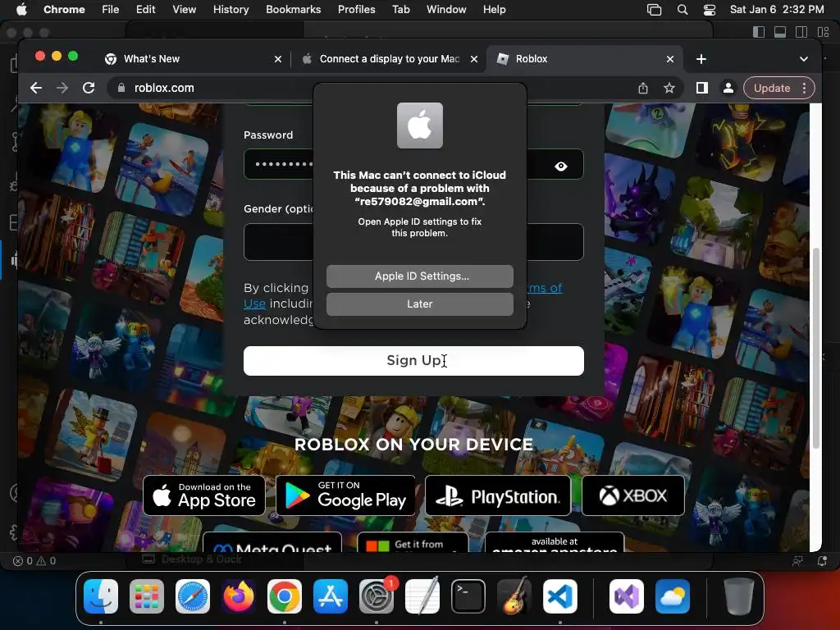840x630 pixels.
Task: Open Chrome three-dot menu
Action: pos(804,88)
